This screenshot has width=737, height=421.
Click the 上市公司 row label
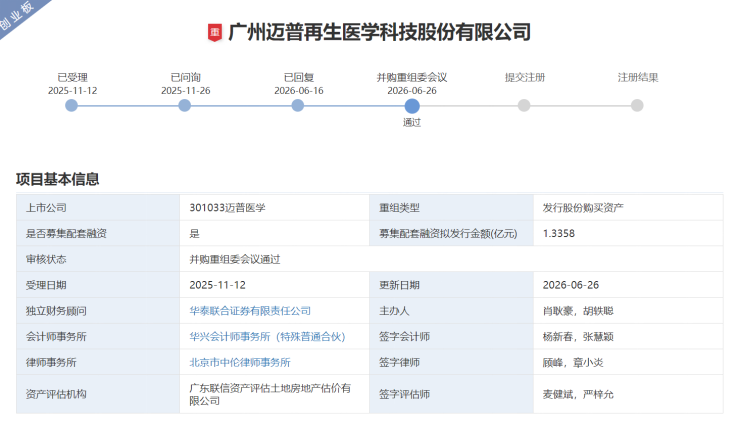click(x=46, y=208)
